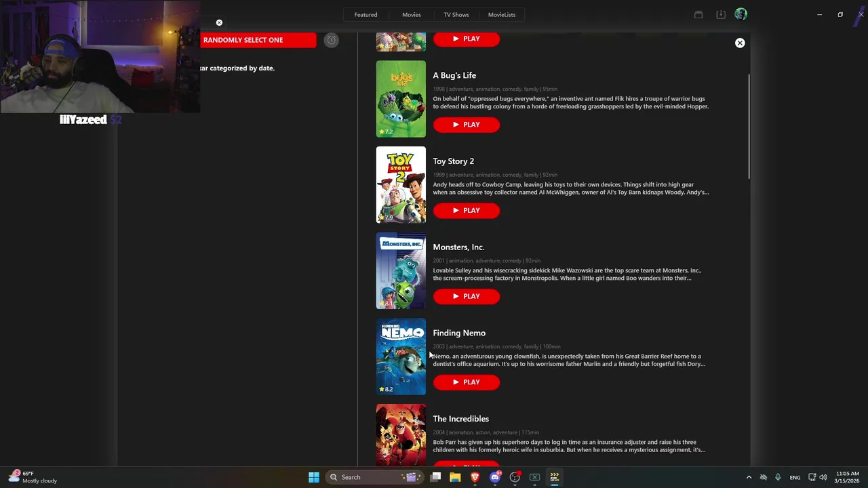Open the Windows Start menu
Viewport: 868px width, 488px height.
click(x=313, y=477)
